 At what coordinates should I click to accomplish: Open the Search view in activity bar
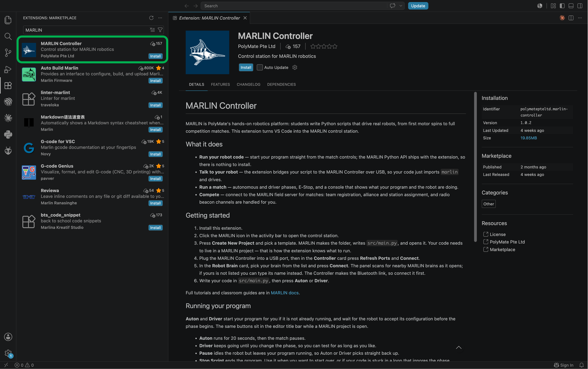[x=8, y=36]
